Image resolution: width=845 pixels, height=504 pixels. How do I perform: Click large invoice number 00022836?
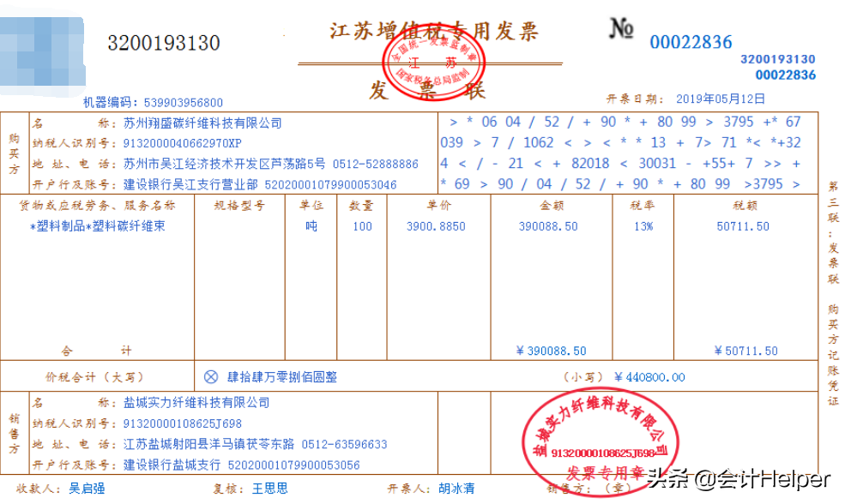(691, 42)
